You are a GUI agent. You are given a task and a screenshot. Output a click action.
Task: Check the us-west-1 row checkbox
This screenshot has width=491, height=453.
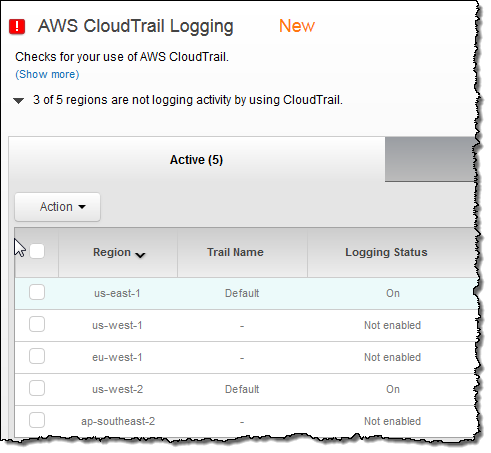37,324
